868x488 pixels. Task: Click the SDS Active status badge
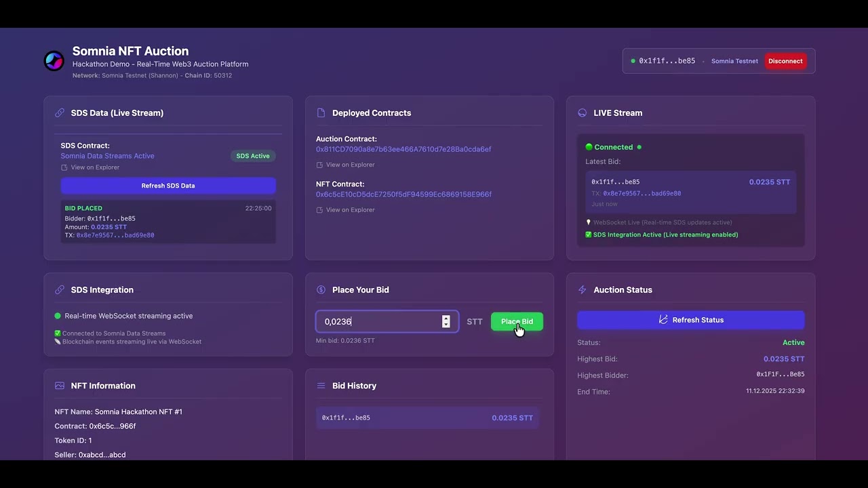point(253,156)
